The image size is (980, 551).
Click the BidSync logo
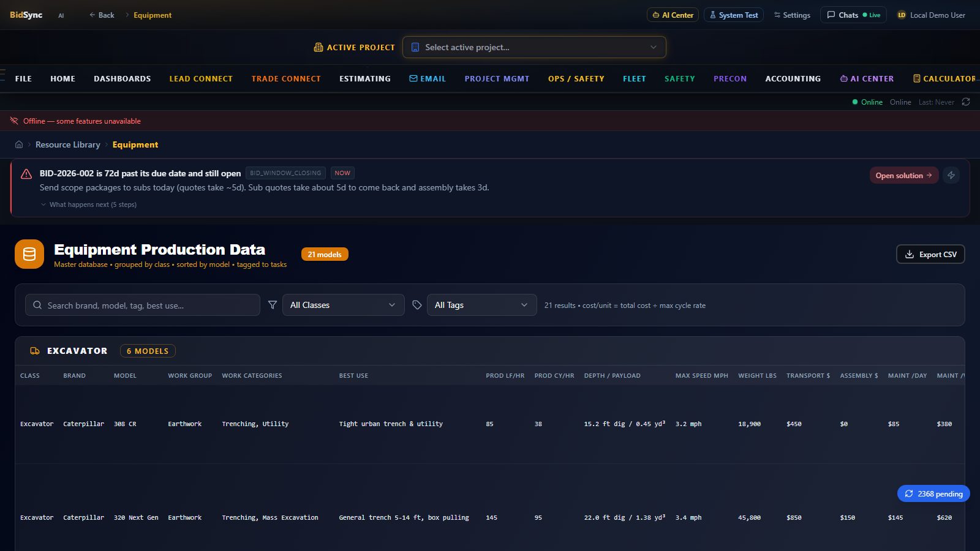tap(26, 15)
